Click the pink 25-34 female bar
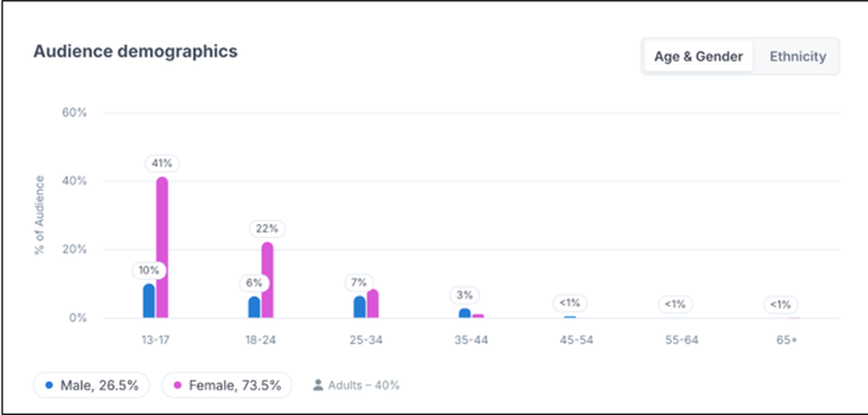The height and width of the screenshot is (415, 868). (x=372, y=304)
